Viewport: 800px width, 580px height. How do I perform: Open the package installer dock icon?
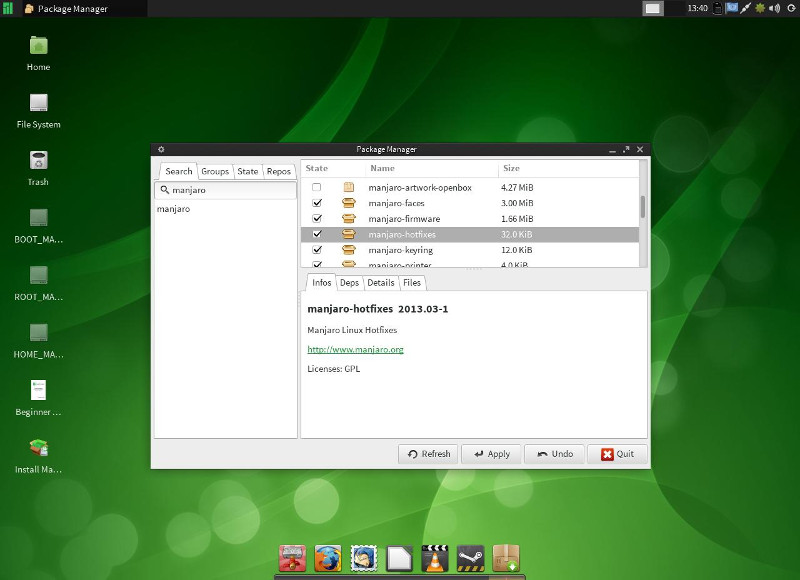(x=507, y=558)
